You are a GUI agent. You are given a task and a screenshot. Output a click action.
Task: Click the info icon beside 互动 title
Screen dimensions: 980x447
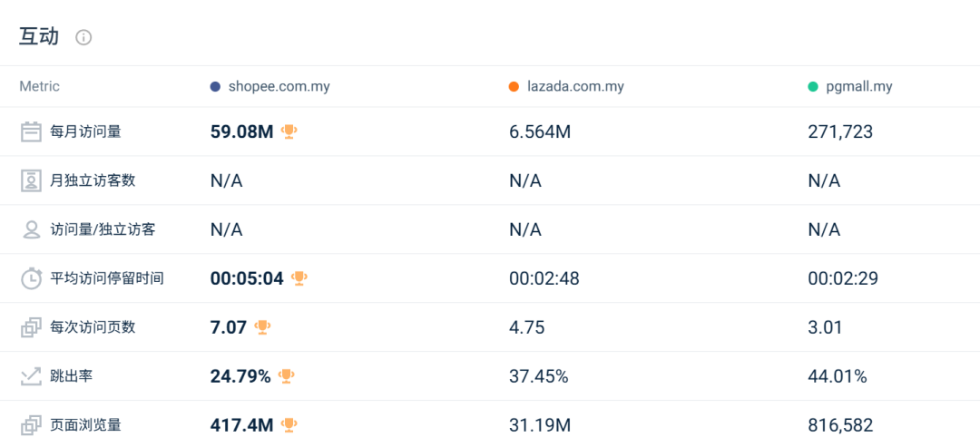tap(83, 37)
